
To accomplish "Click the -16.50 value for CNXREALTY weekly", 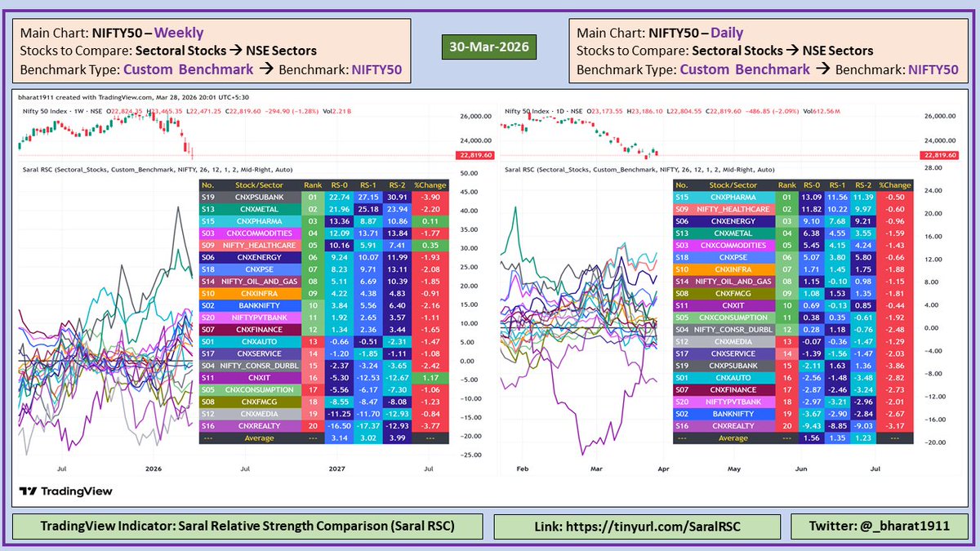I will tap(339, 425).
